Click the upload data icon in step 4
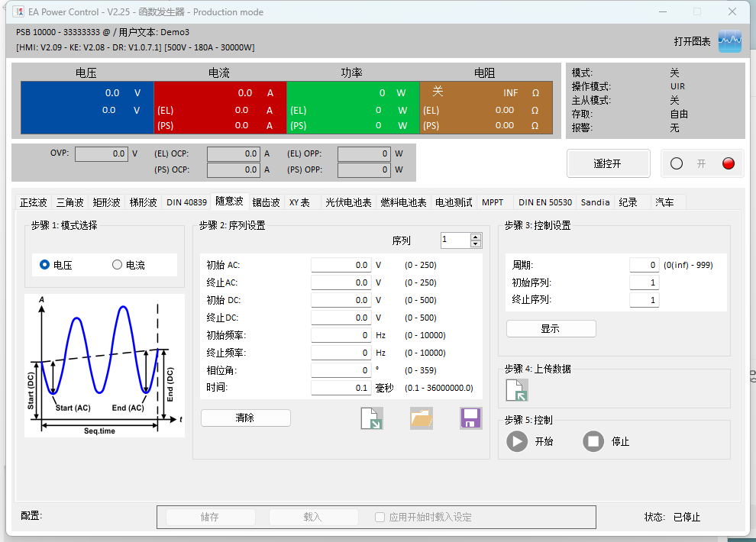 click(517, 390)
